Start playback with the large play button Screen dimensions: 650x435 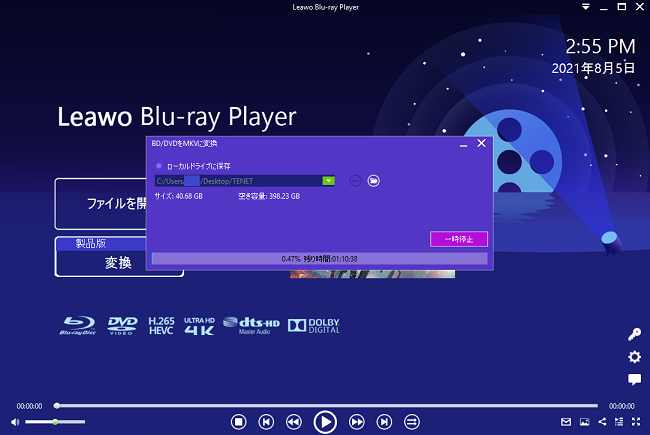pyautogui.click(x=325, y=422)
